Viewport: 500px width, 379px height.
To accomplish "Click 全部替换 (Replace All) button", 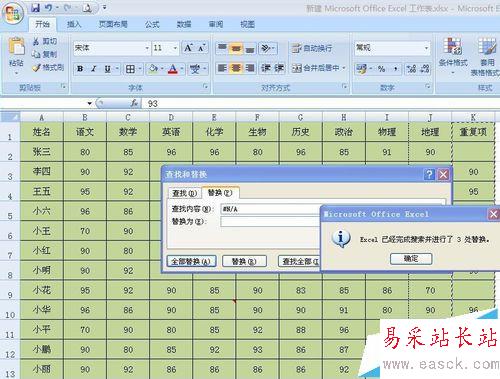I will tap(191, 261).
